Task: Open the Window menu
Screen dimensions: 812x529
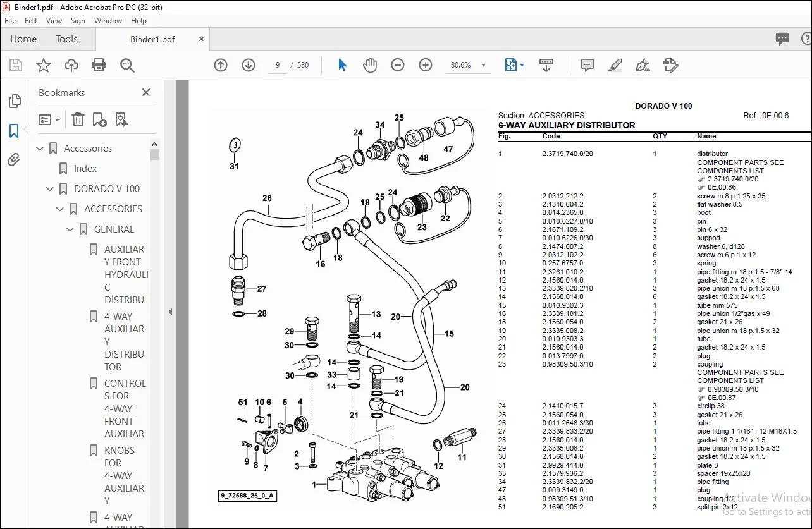Action: (108, 21)
